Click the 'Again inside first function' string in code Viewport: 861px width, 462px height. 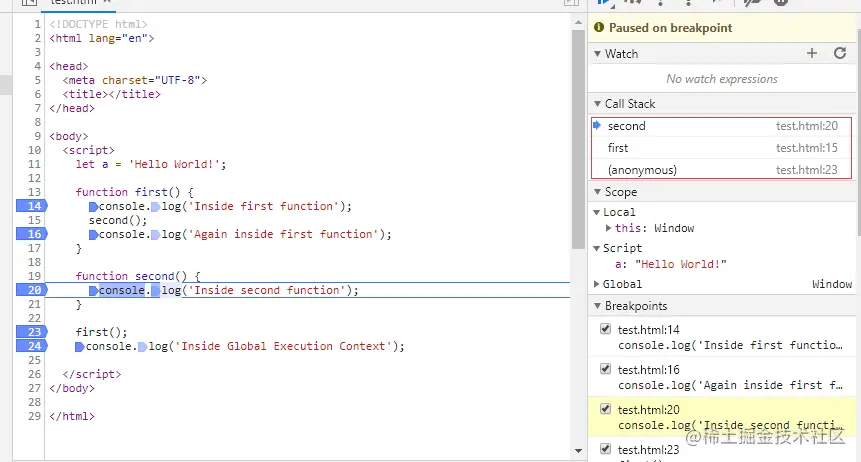point(283,234)
